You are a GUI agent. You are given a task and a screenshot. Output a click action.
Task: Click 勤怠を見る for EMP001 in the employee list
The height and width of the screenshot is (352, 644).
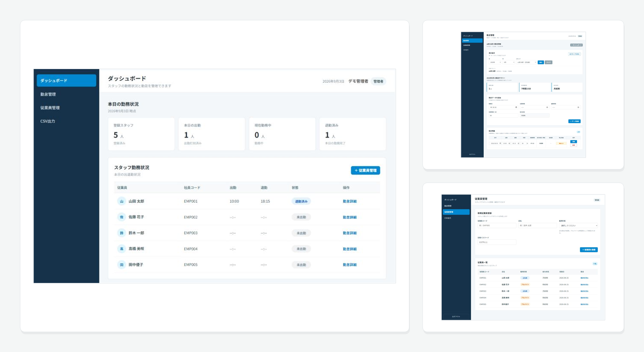pyautogui.click(x=584, y=278)
